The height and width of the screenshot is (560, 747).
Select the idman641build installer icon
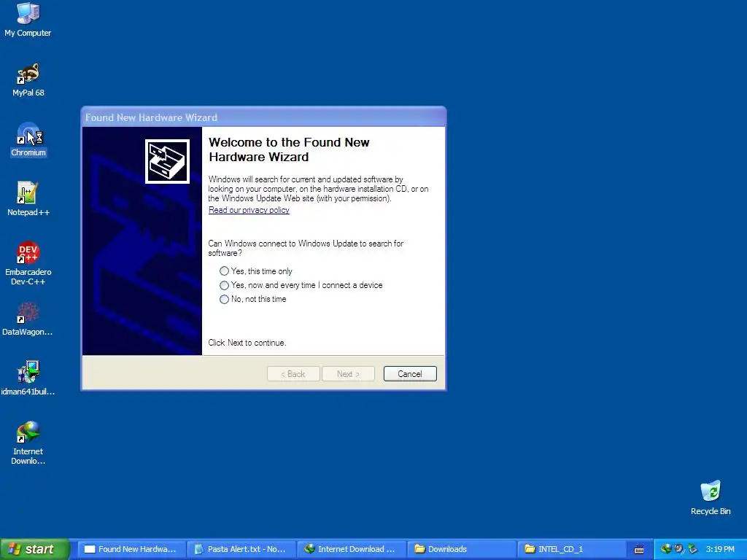[x=28, y=378]
